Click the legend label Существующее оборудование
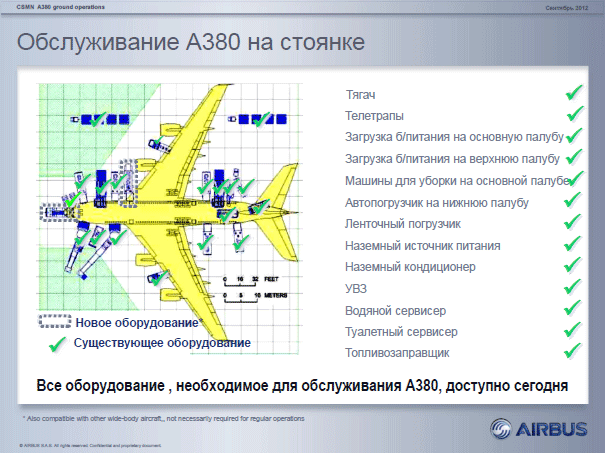 click(x=162, y=343)
